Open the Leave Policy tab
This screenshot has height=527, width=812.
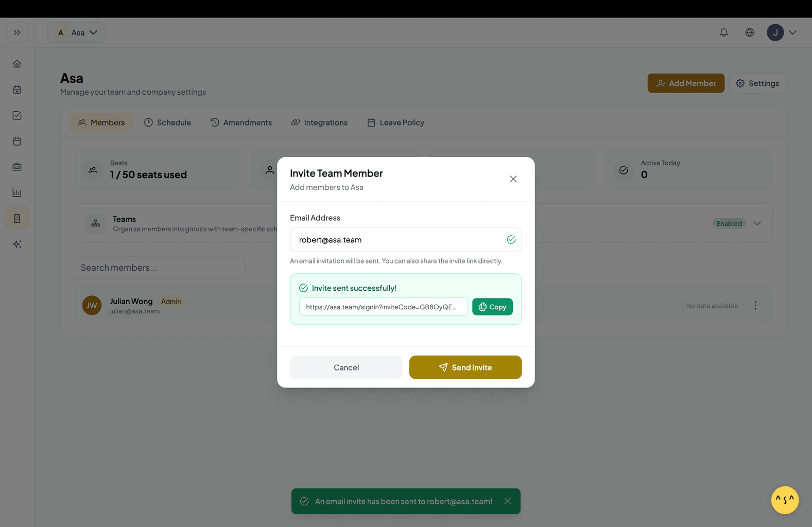(395, 122)
